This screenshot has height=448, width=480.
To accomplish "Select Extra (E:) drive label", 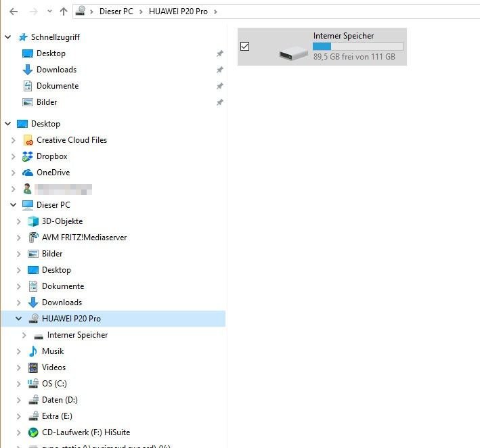I will pos(57,416).
